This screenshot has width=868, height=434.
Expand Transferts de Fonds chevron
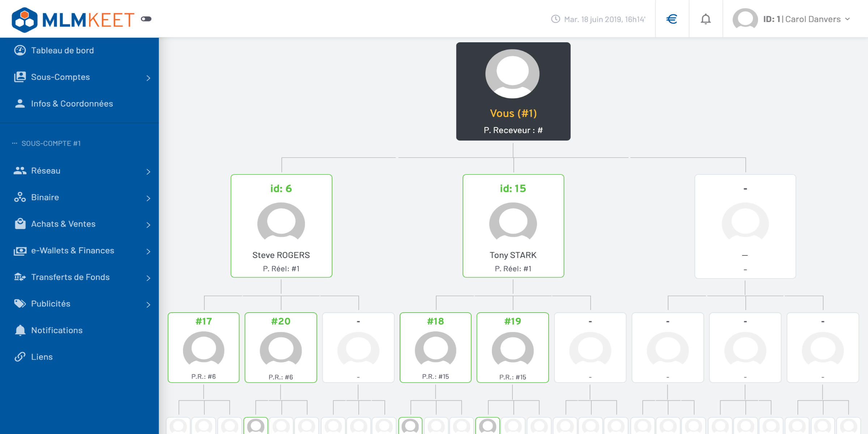click(x=148, y=278)
